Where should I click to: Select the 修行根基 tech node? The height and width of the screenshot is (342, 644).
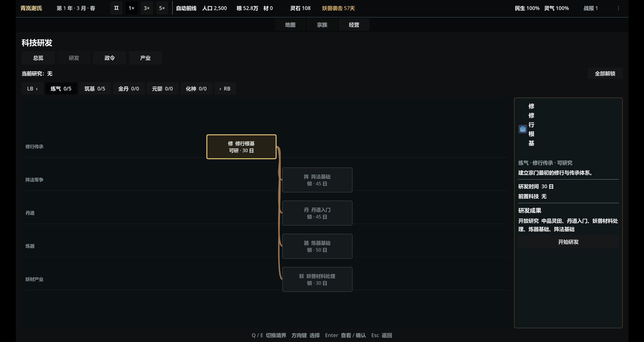tap(241, 147)
